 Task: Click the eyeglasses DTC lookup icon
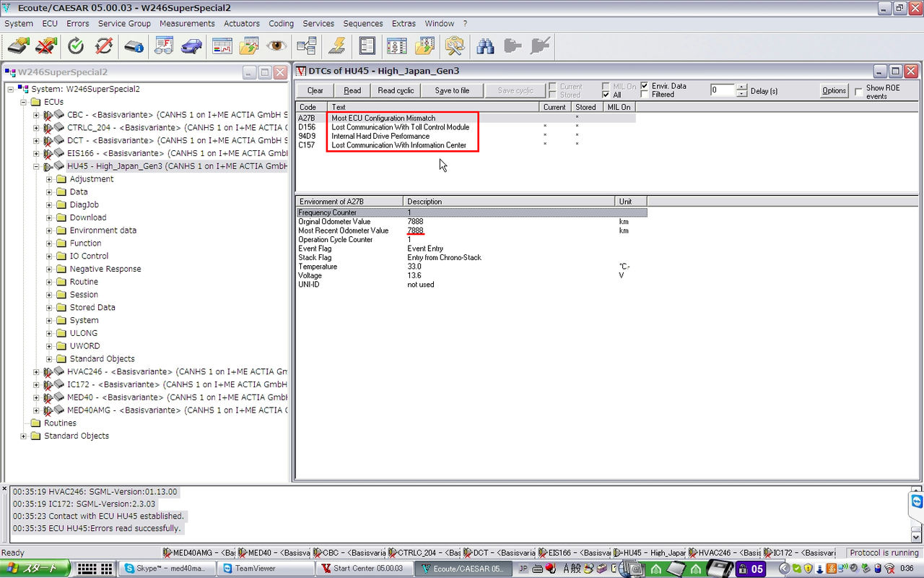(164, 46)
